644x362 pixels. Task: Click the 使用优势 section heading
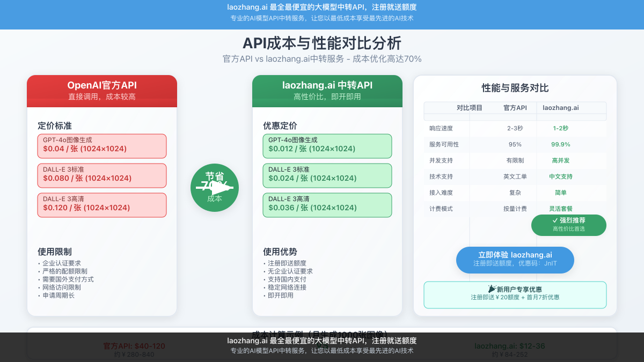(x=280, y=252)
